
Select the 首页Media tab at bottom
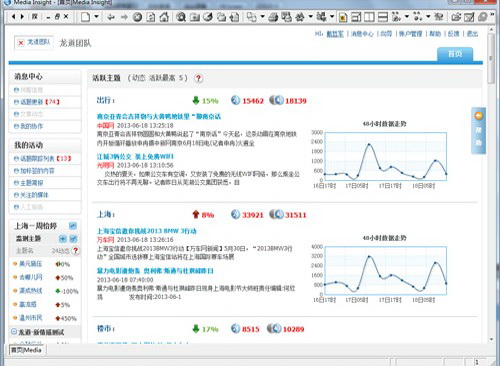[x=26, y=350]
